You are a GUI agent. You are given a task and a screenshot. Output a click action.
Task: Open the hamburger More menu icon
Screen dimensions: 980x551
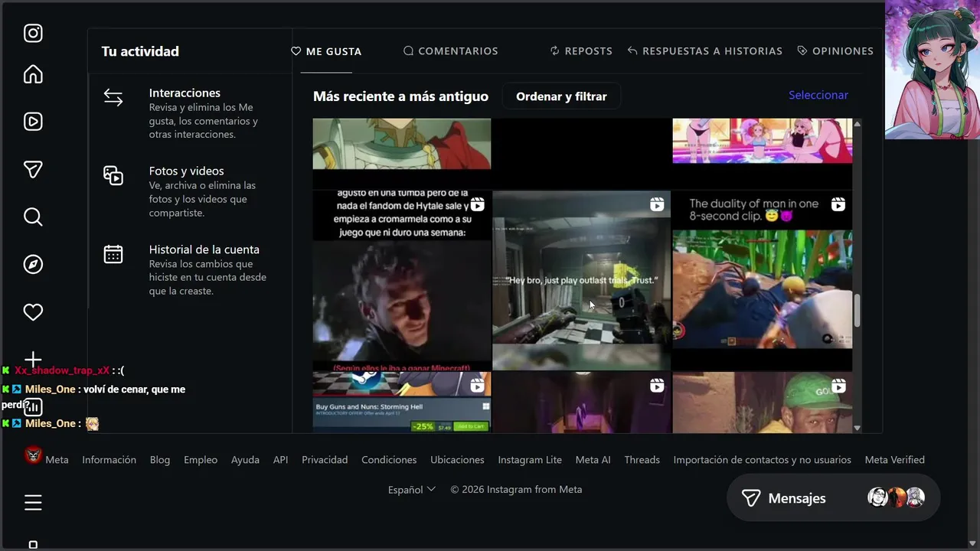pos(33,502)
